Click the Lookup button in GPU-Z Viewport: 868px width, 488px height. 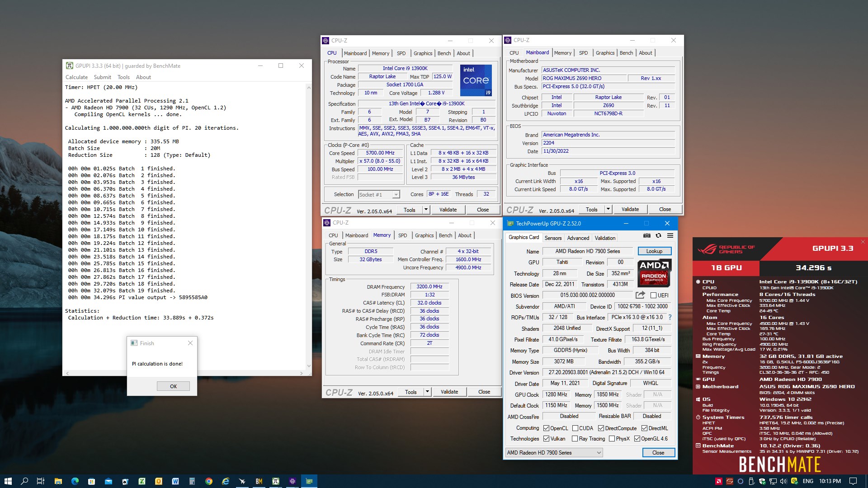(654, 251)
